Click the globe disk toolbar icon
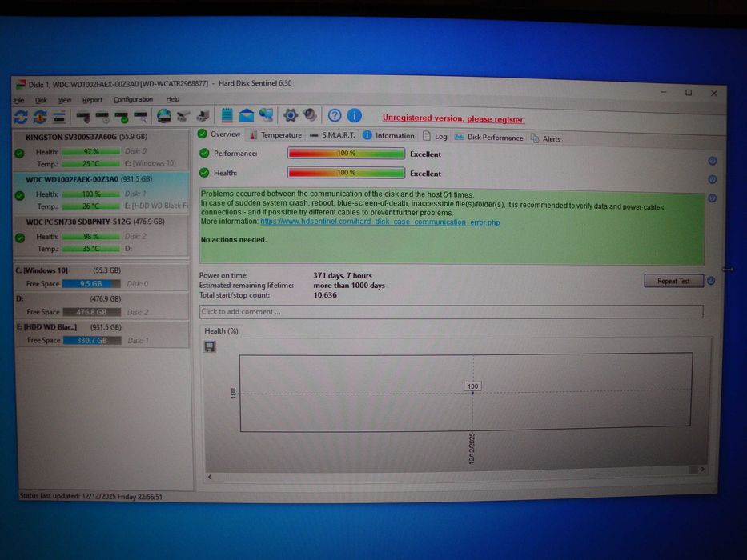Viewport: 747px width, 560px height. click(164, 116)
